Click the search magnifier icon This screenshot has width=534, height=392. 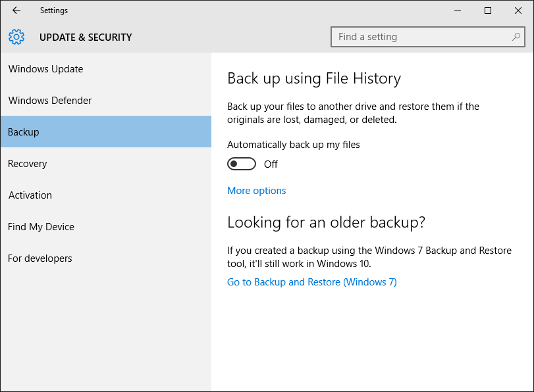pos(516,37)
